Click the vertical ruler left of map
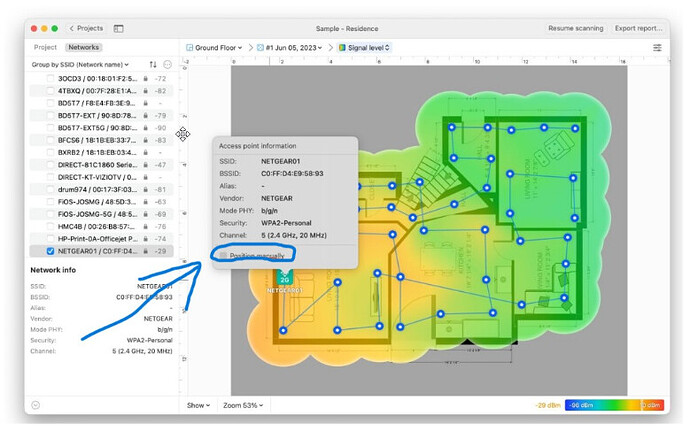 pyautogui.click(x=184, y=229)
